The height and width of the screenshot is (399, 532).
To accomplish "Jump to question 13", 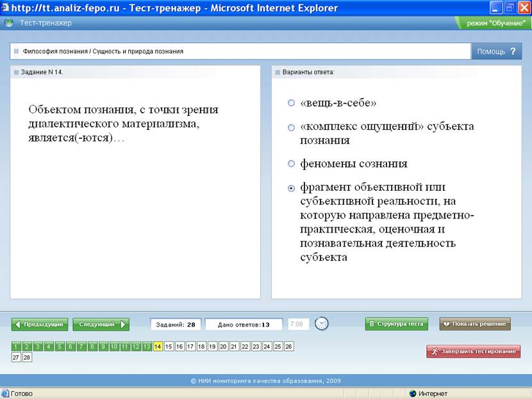I will pos(147,346).
